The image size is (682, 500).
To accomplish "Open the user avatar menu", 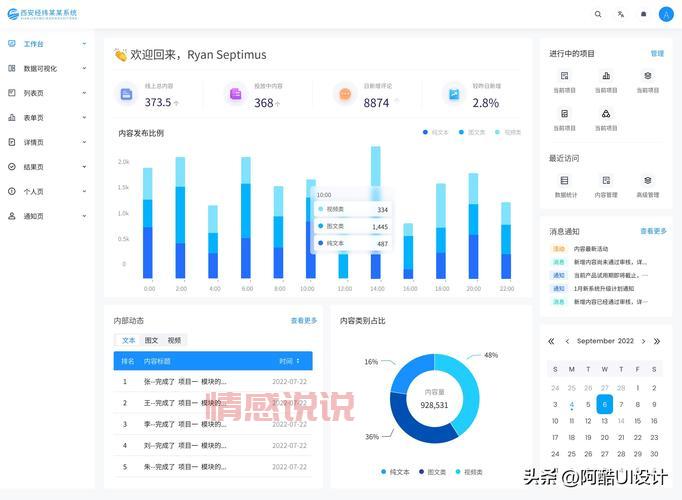I will tap(666, 14).
